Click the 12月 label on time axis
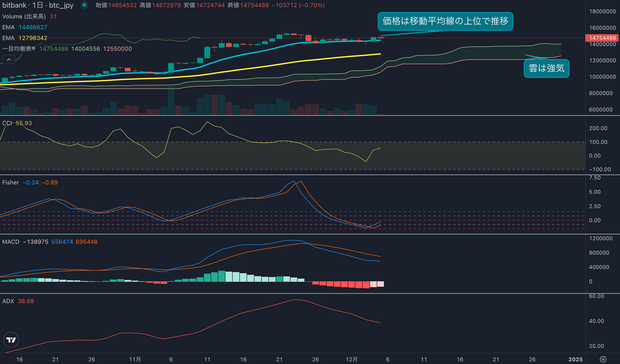 coord(352,359)
